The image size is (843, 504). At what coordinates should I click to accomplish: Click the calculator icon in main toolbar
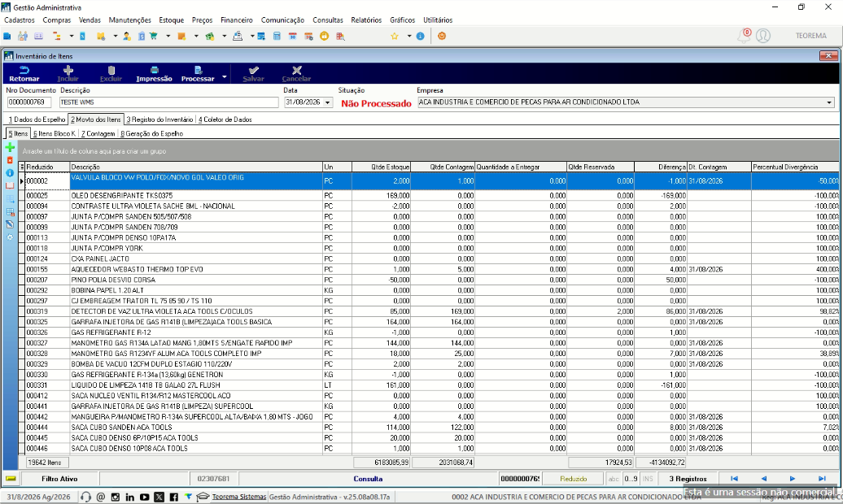coord(277,36)
